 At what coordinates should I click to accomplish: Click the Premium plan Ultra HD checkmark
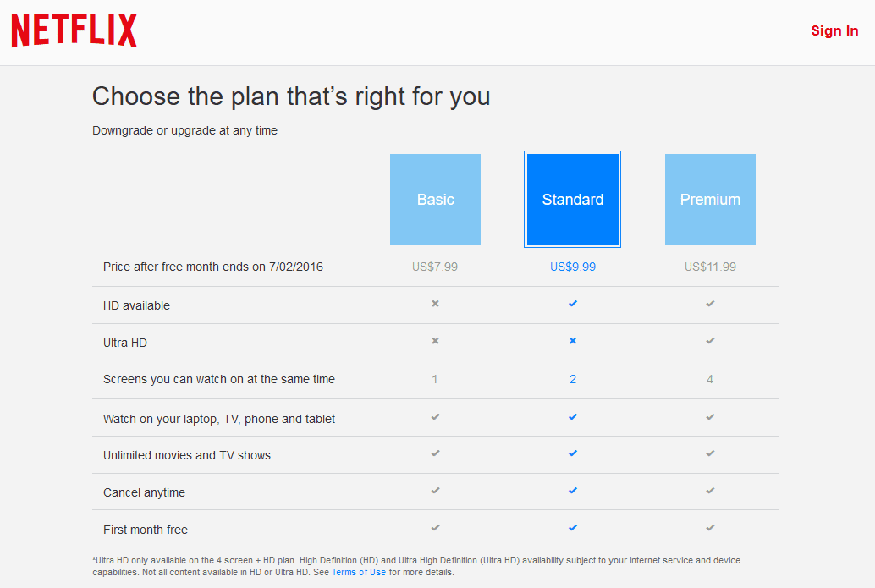pos(710,341)
